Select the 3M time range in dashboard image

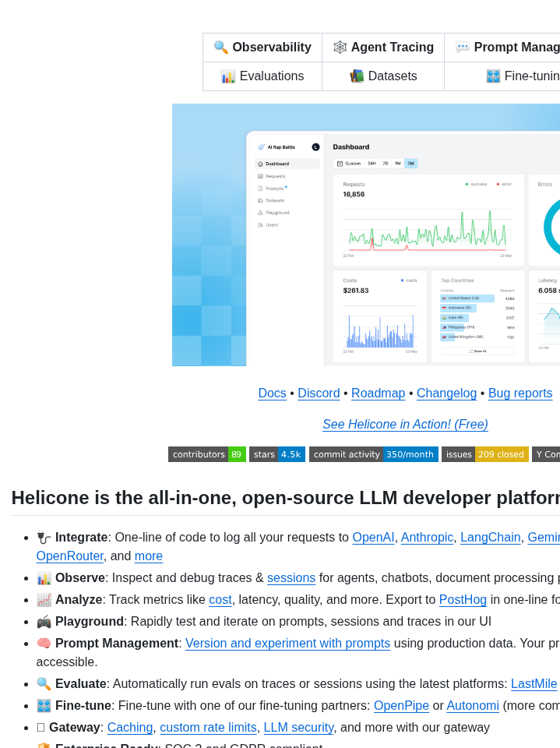410,164
